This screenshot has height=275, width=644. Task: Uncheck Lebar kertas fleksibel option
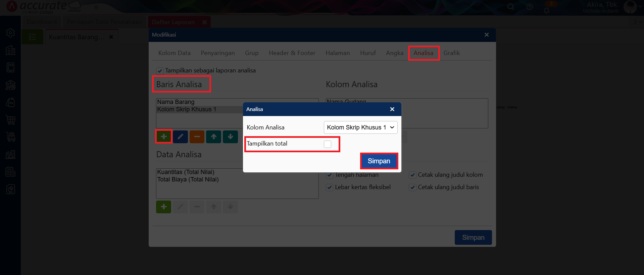[330, 187]
